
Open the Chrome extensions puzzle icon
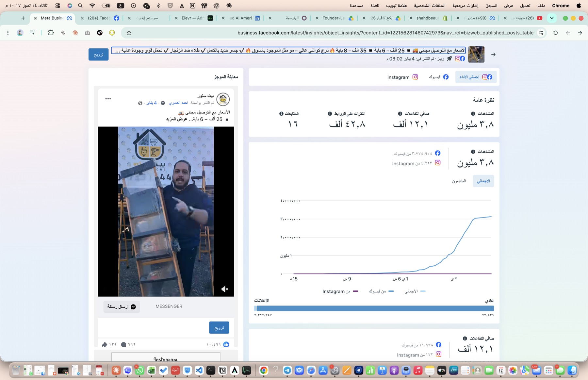pyautogui.click(x=51, y=33)
